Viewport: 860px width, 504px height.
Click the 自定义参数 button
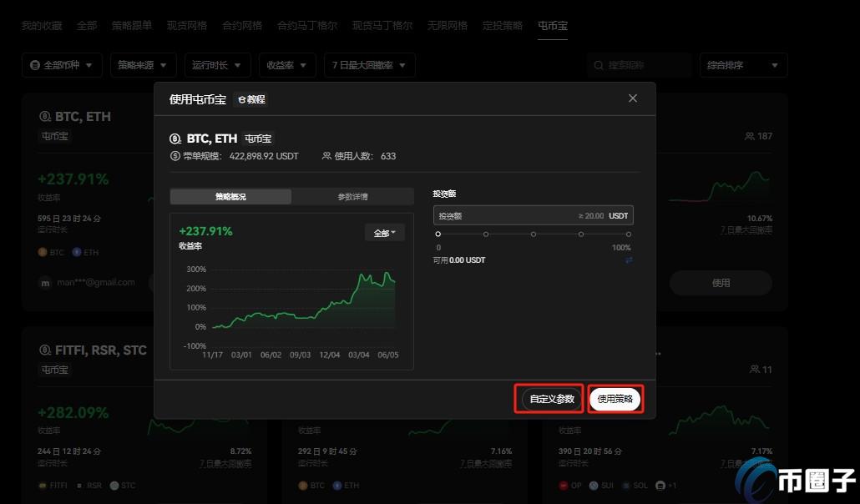(549, 399)
